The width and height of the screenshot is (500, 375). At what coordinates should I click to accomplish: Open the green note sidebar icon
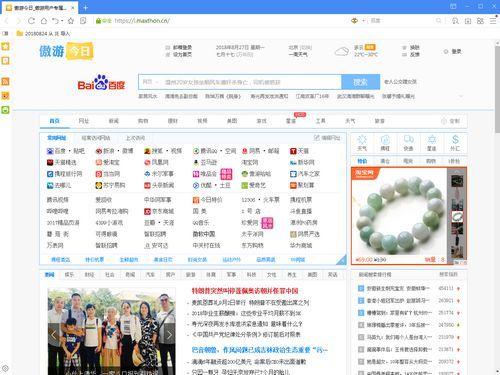click(5, 110)
